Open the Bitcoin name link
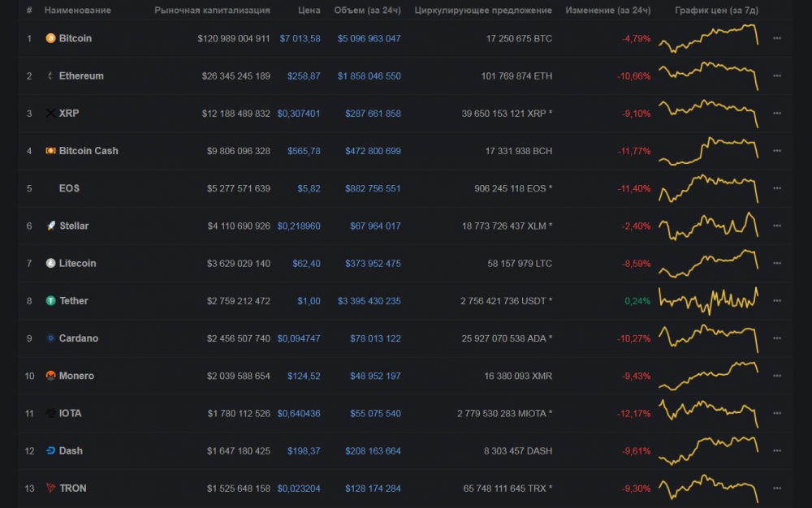The height and width of the screenshot is (508, 812). click(75, 38)
